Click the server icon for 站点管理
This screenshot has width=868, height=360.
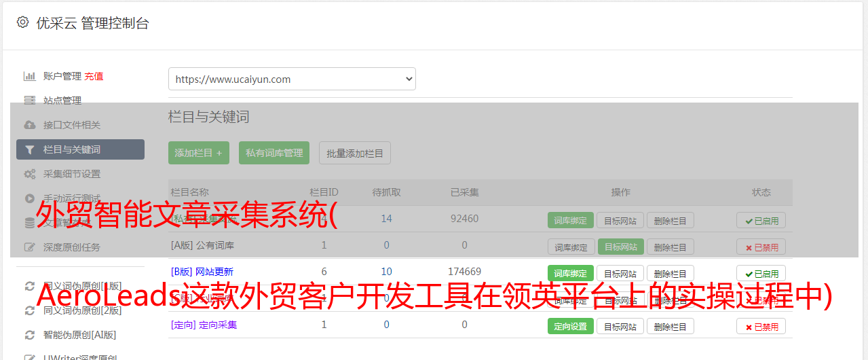coord(29,101)
